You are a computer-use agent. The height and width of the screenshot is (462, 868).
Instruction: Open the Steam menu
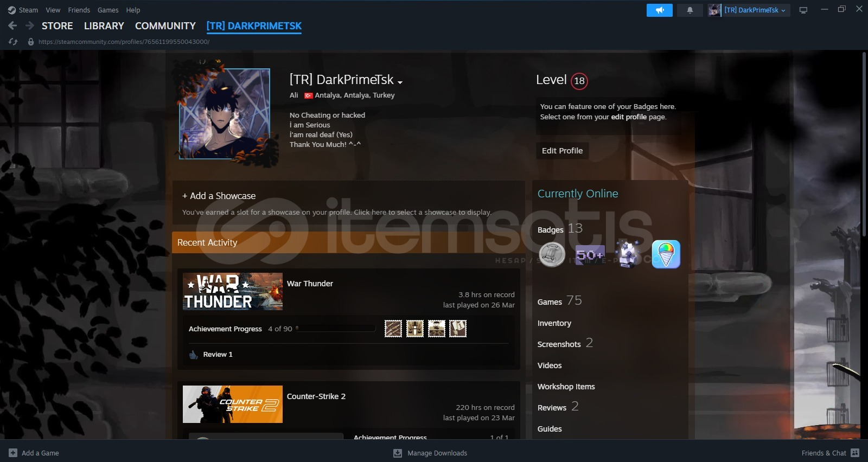pos(28,10)
